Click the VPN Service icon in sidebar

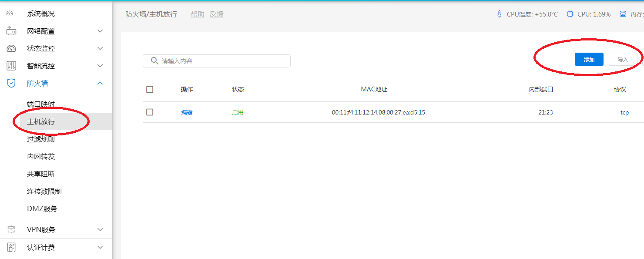tap(11, 229)
